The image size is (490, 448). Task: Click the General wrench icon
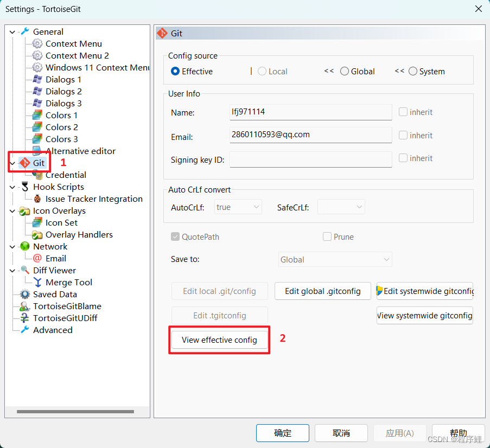pos(24,31)
